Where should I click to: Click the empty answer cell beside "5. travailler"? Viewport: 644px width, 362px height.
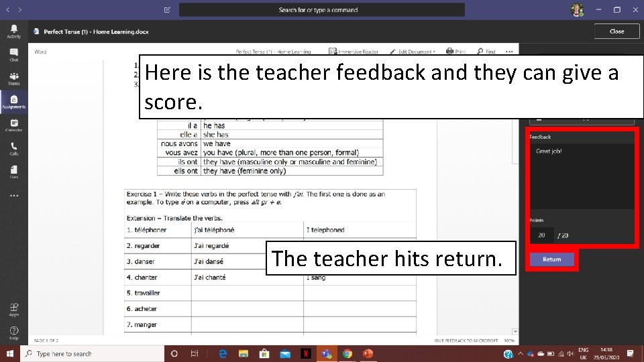(248, 293)
